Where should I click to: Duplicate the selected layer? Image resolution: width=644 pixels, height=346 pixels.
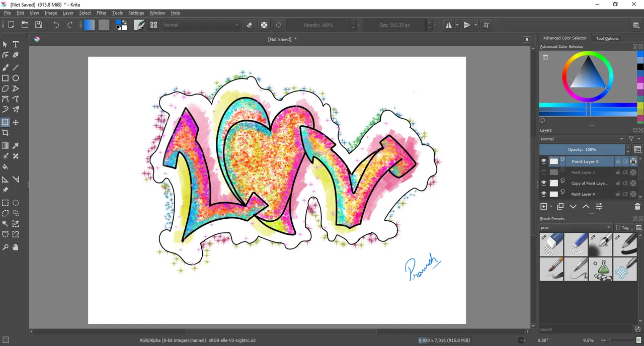click(560, 207)
